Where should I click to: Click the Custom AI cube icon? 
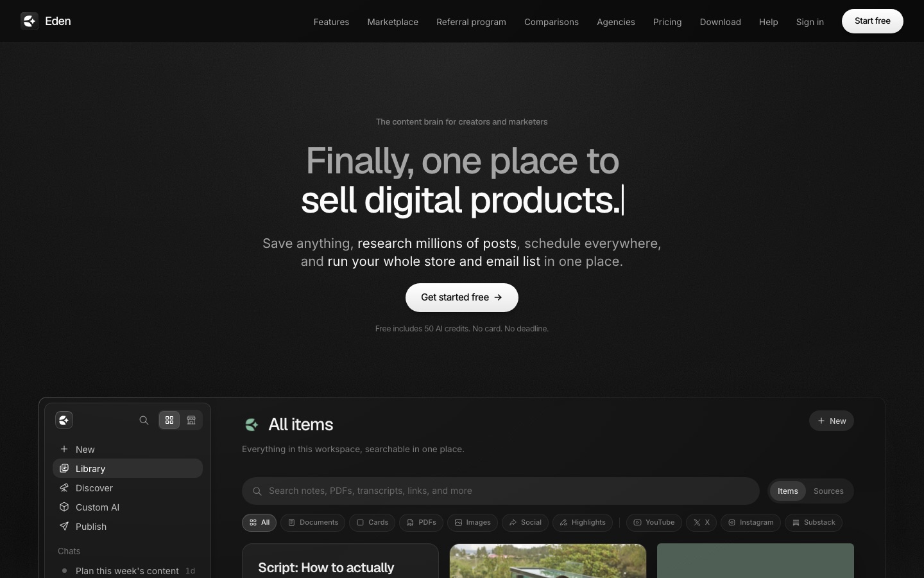click(x=64, y=507)
